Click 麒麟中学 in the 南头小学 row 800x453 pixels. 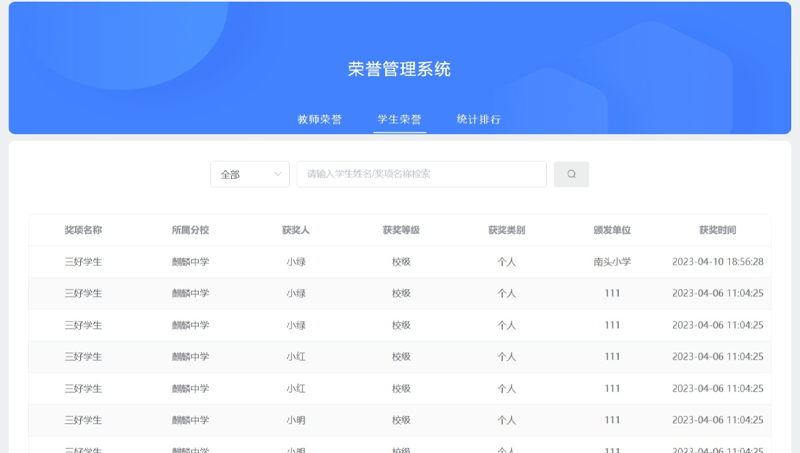190,262
